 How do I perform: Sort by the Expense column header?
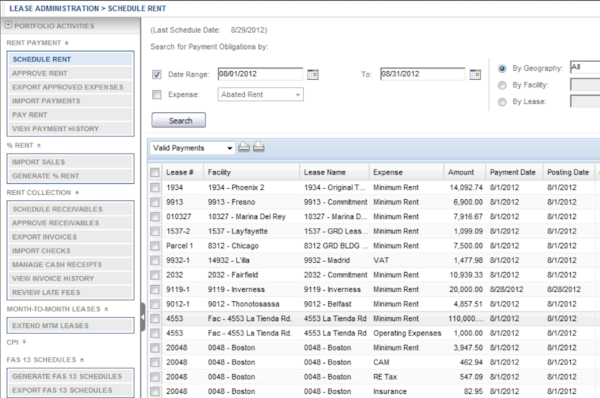click(x=406, y=172)
